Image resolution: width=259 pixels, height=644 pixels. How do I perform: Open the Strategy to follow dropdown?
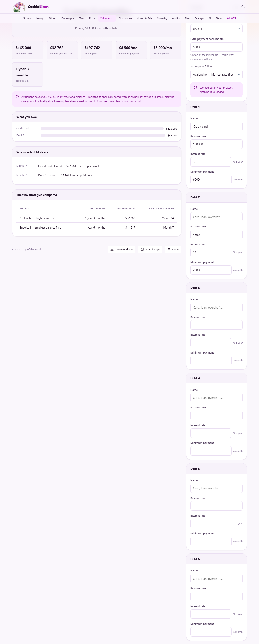[216, 75]
